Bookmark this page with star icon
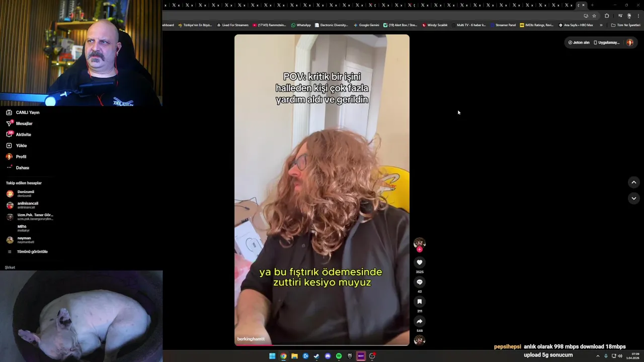 tap(594, 16)
